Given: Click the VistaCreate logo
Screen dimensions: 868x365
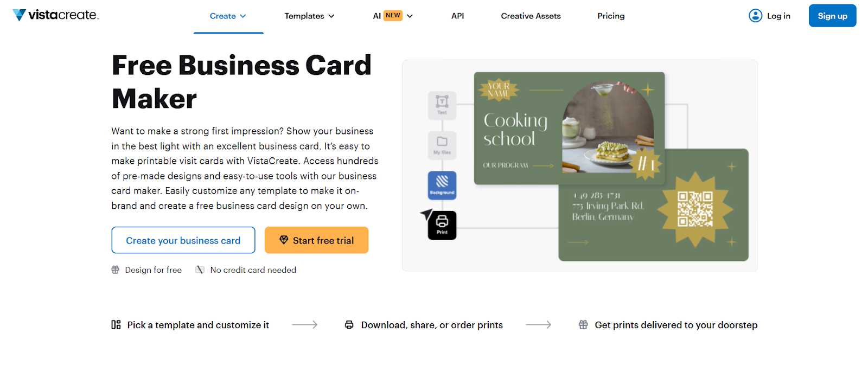Looking at the screenshot, I should click(56, 15).
